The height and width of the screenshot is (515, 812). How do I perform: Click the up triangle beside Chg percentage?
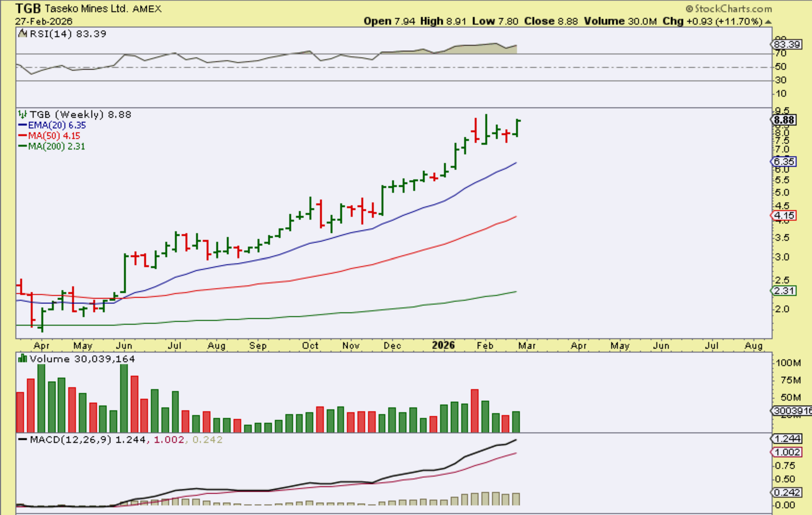768,22
